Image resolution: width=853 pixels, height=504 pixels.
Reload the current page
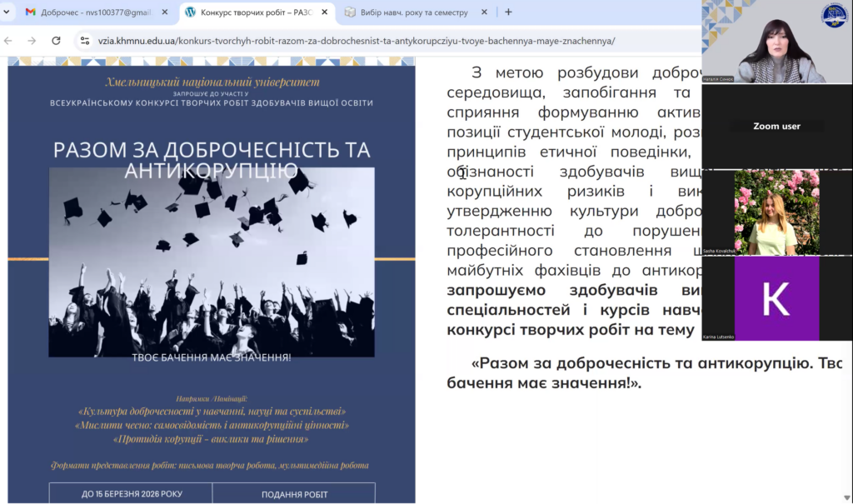coord(56,40)
